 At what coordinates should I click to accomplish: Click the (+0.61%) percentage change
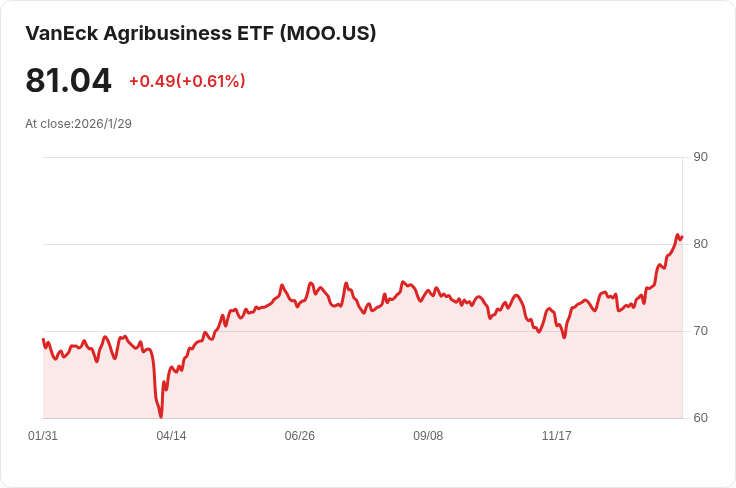(211, 81)
